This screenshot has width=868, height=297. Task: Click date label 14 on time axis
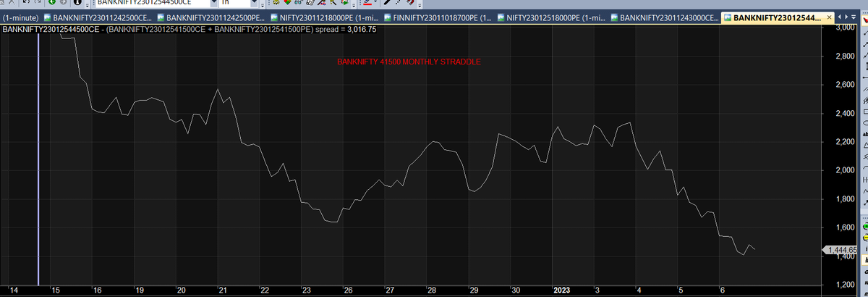point(14,290)
